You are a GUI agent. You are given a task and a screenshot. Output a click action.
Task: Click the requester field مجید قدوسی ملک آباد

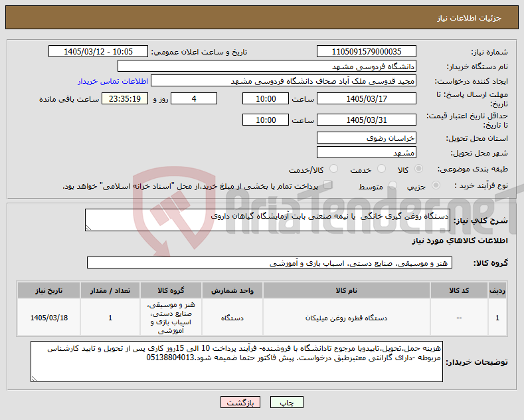pos(284,81)
